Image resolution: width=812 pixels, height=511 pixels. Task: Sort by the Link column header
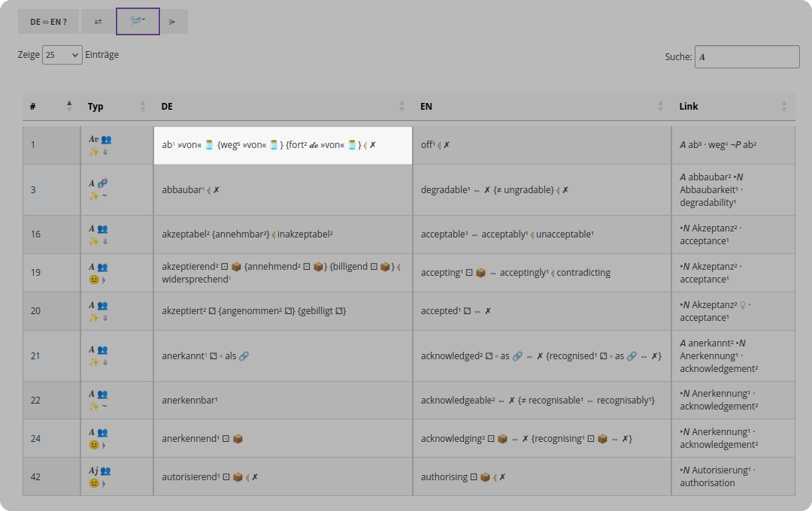[733, 107]
